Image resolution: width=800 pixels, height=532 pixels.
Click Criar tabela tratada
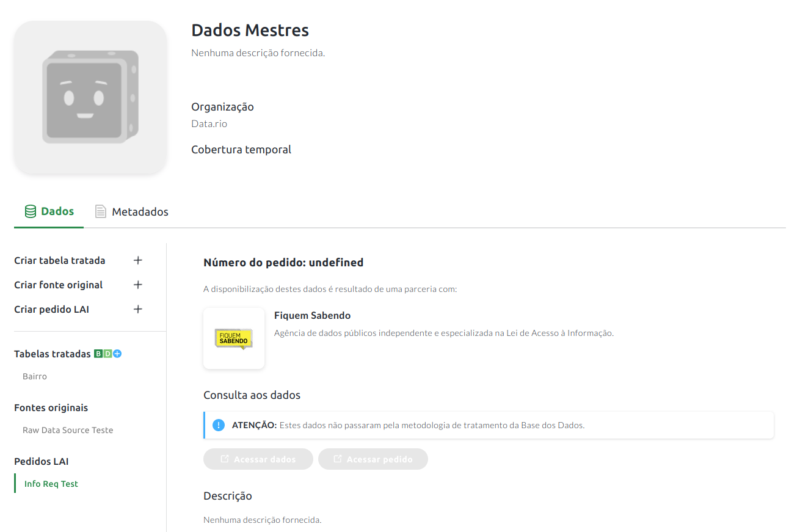[60, 260]
